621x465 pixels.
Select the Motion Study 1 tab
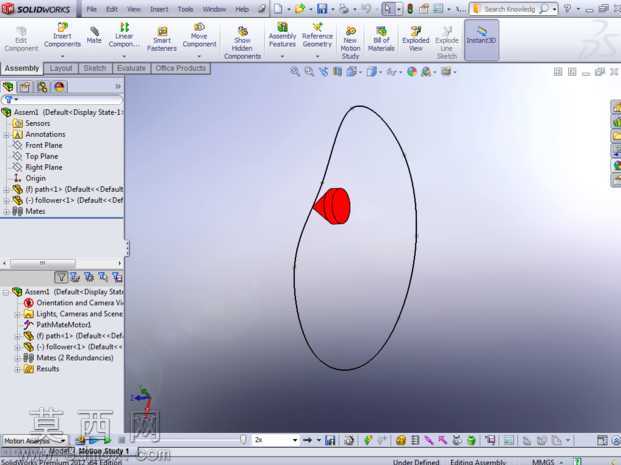click(104, 451)
